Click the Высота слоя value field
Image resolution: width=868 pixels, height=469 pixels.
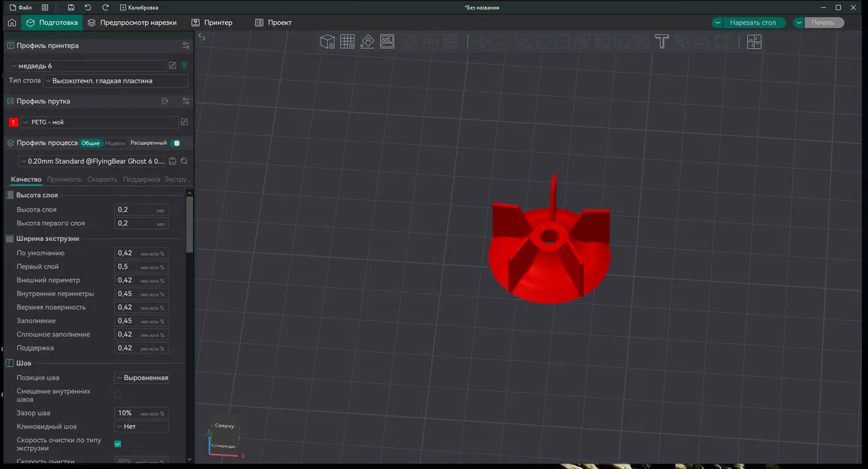[142, 209]
